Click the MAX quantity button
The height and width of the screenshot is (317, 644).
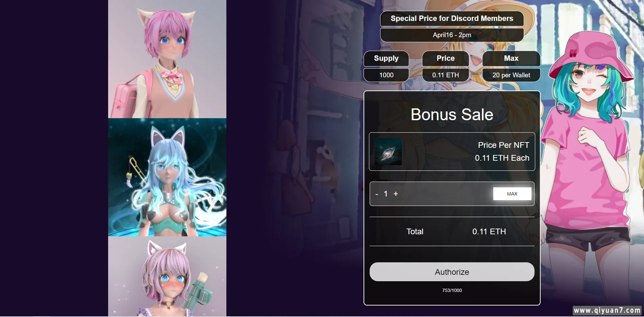pos(512,194)
